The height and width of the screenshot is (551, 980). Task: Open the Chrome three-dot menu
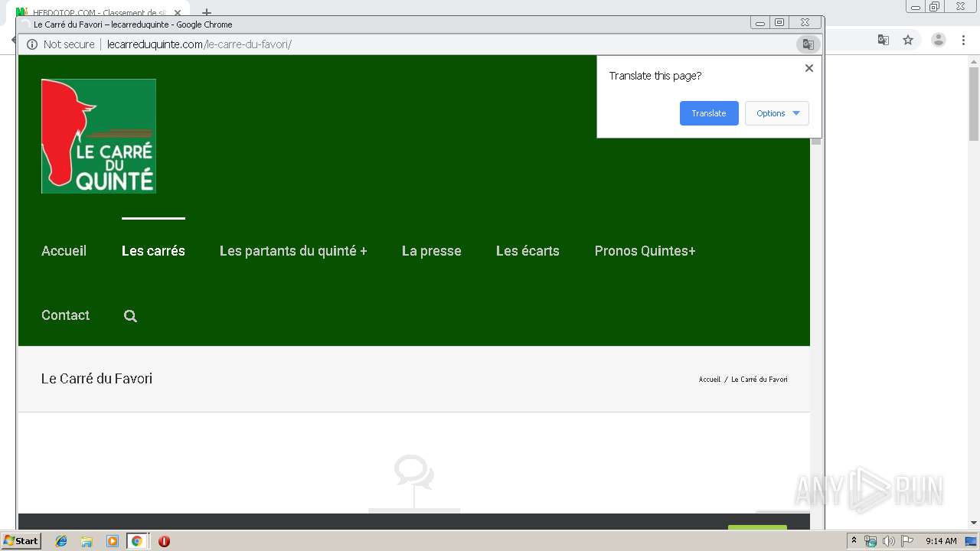(962, 40)
